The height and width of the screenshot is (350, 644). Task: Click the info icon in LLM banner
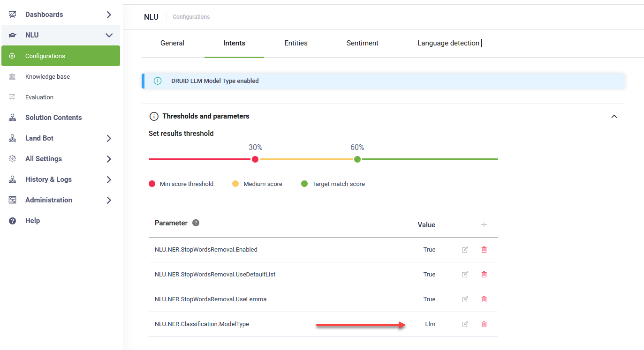tap(158, 81)
